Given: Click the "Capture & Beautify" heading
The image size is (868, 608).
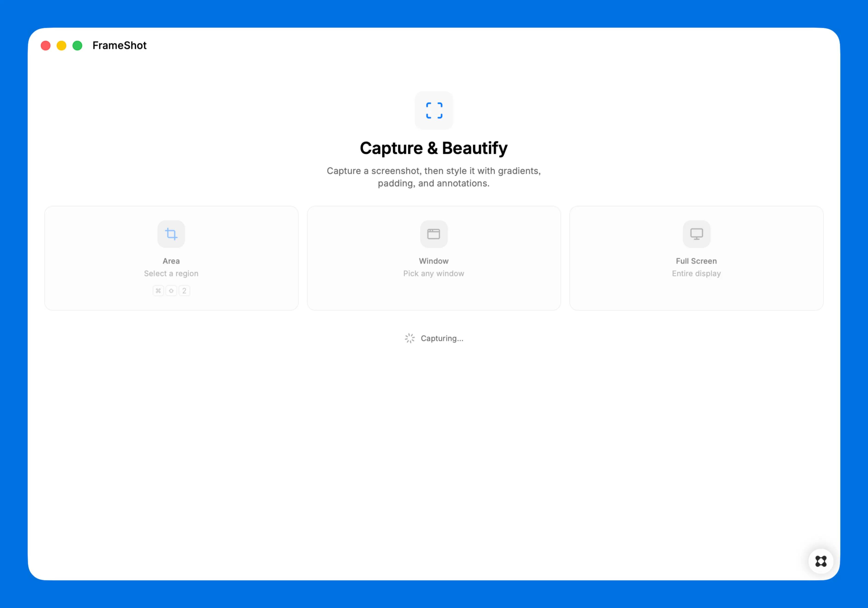Looking at the screenshot, I should point(434,148).
